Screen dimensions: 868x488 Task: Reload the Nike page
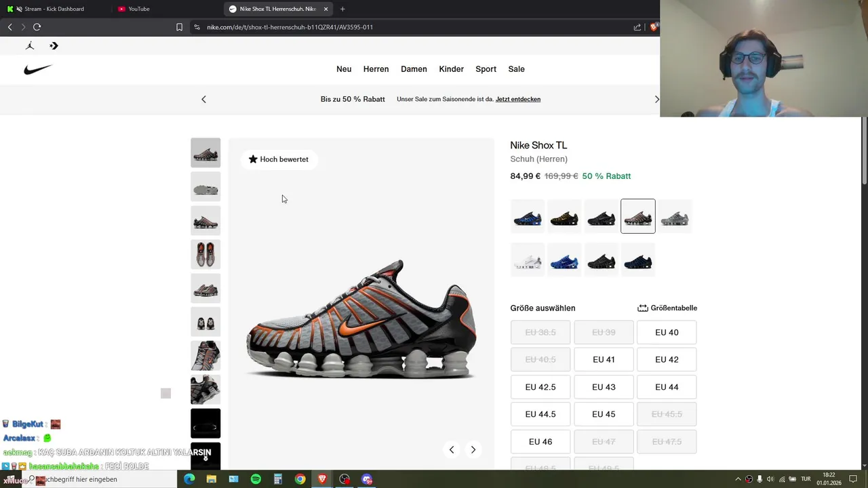click(x=37, y=27)
